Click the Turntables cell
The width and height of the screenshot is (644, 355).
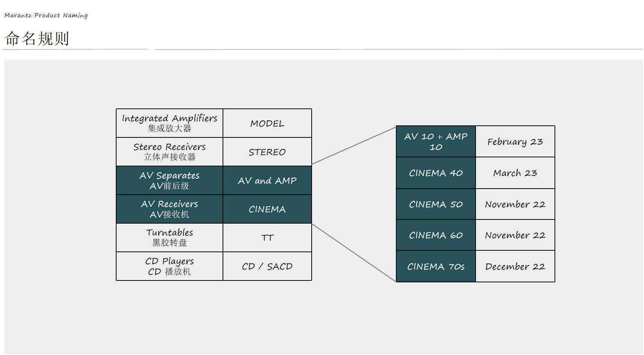[169, 238]
